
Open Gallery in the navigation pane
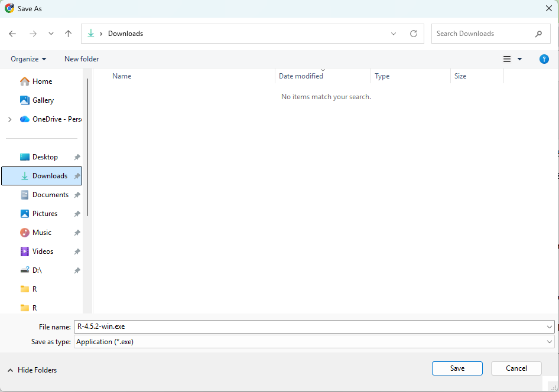pyautogui.click(x=43, y=100)
